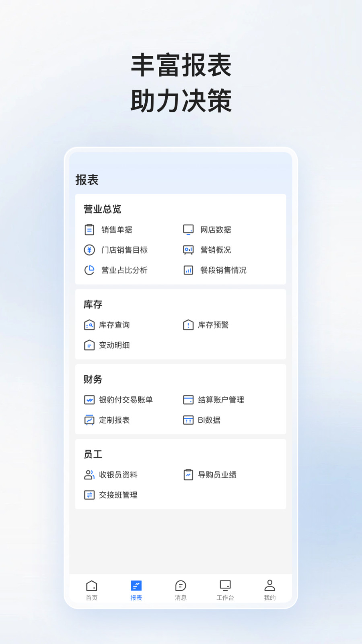Open the 营业占比分析 pie chart icon
The image size is (362, 644).
[x=89, y=270]
